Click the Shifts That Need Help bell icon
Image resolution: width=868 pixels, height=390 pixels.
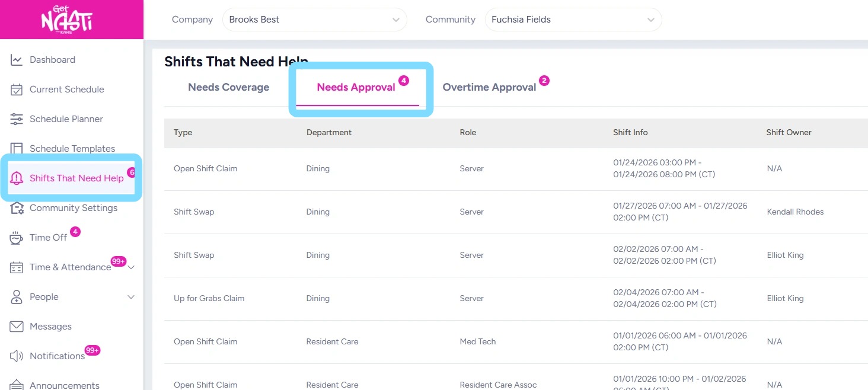(17, 178)
